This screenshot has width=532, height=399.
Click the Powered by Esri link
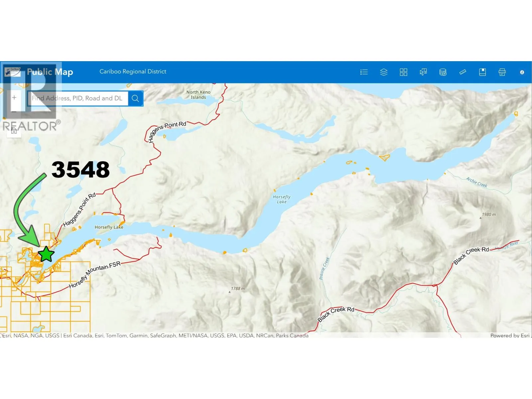[x=510, y=335]
